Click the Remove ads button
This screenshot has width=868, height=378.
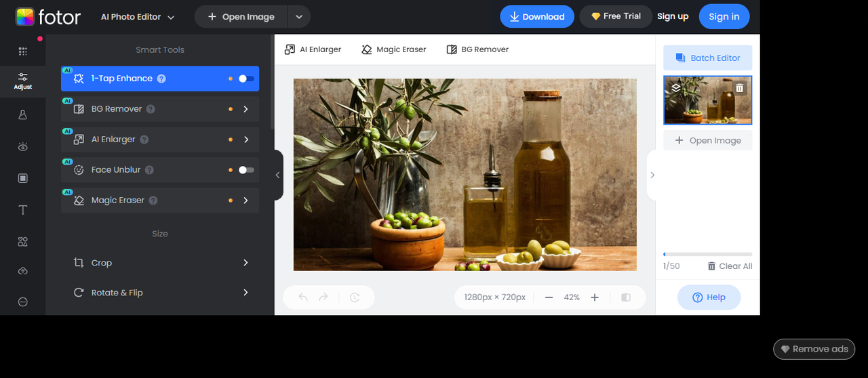[x=814, y=350]
